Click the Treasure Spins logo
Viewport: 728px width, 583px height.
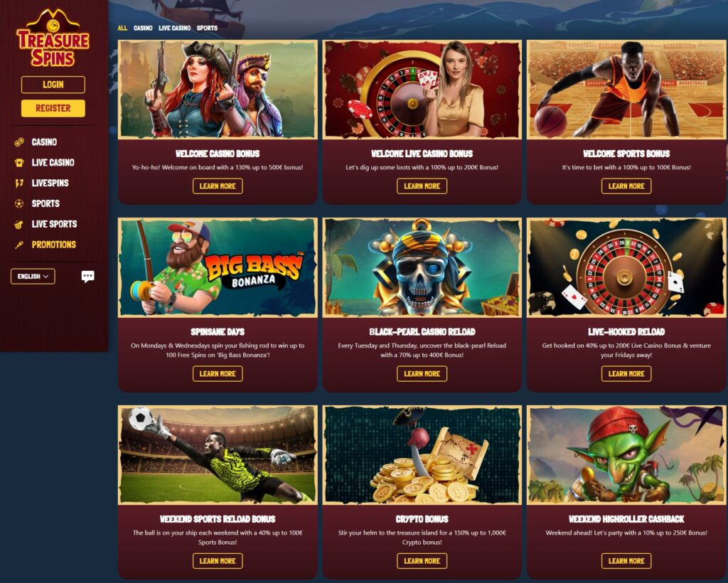click(x=53, y=38)
